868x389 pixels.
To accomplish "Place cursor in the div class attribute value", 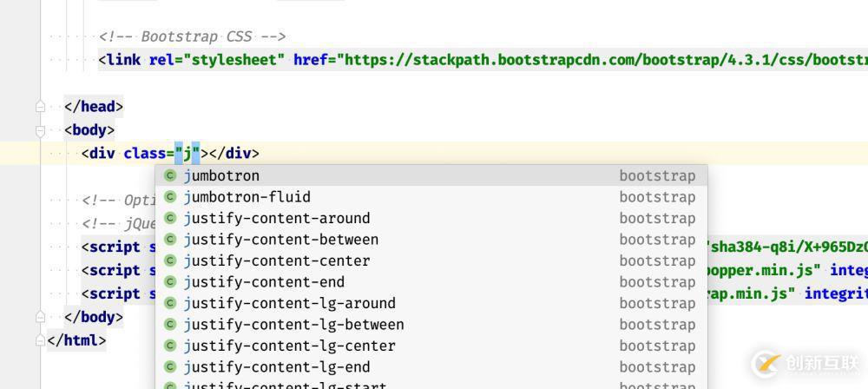I will pos(187,153).
